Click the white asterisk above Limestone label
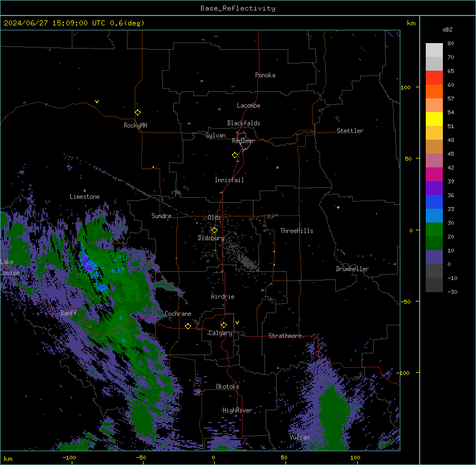 (84, 191)
